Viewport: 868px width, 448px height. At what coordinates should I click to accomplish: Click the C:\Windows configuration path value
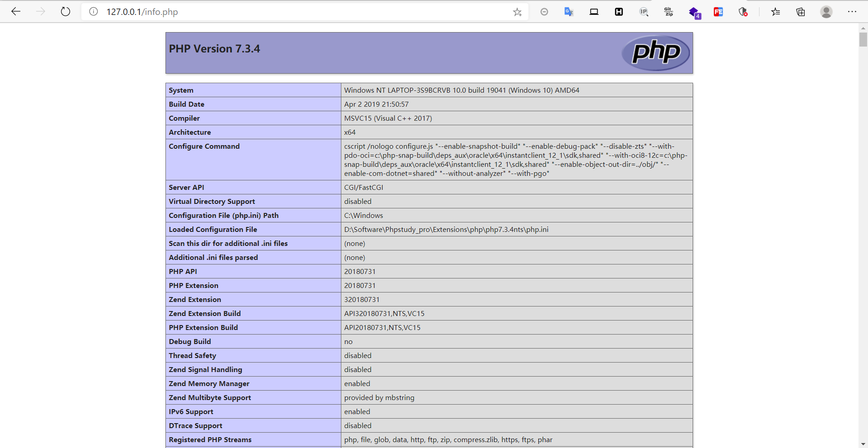[363, 216]
